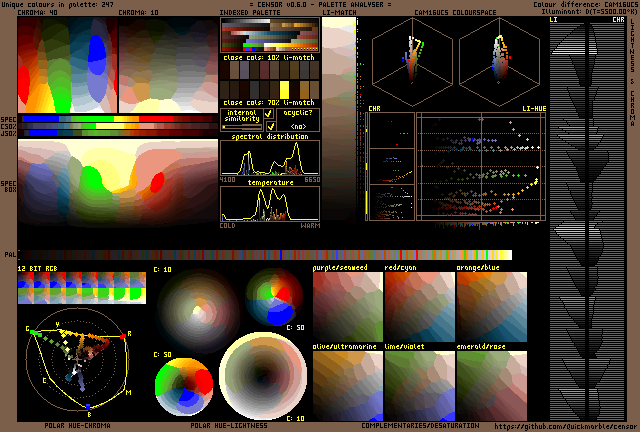640x432 pixels.
Task: Click the 'COLD' label
Action: (x=227, y=225)
